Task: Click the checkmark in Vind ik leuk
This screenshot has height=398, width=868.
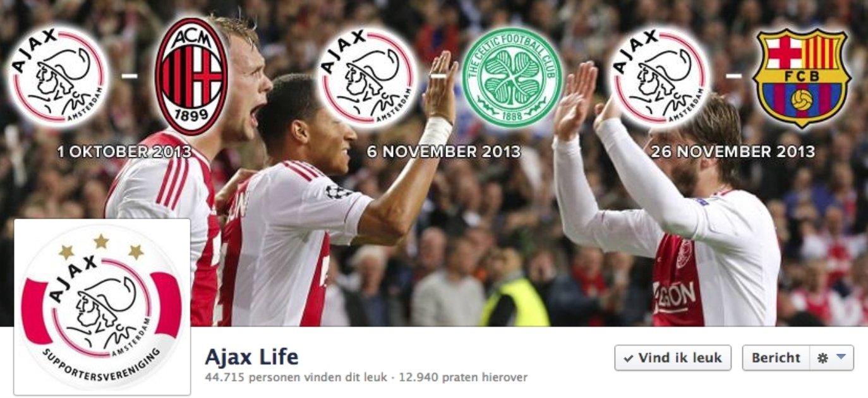Action: point(629,358)
